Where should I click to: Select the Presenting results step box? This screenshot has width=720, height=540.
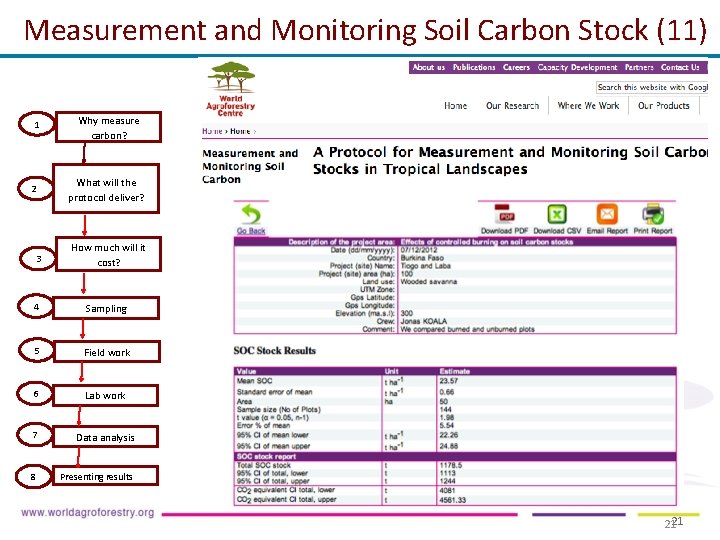[x=105, y=476]
